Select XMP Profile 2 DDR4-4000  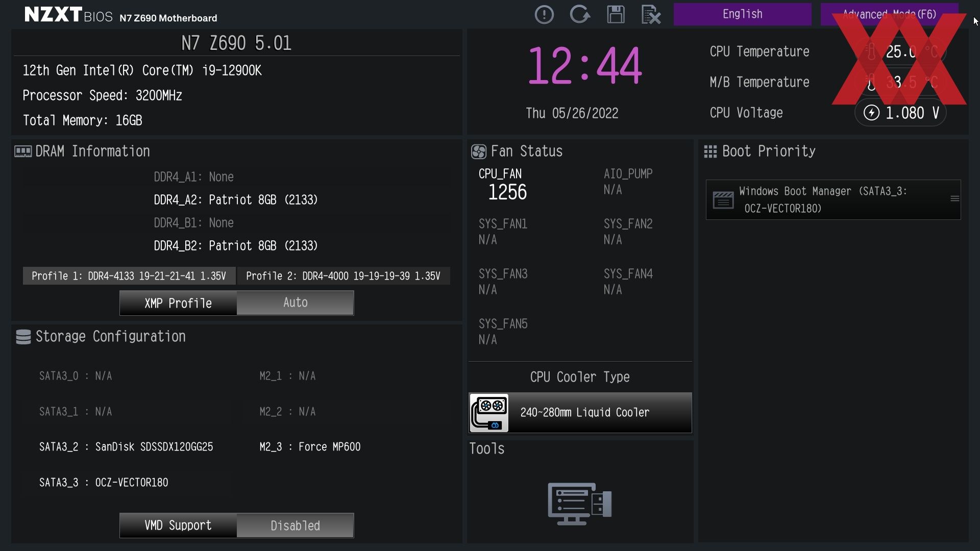click(x=343, y=276)
